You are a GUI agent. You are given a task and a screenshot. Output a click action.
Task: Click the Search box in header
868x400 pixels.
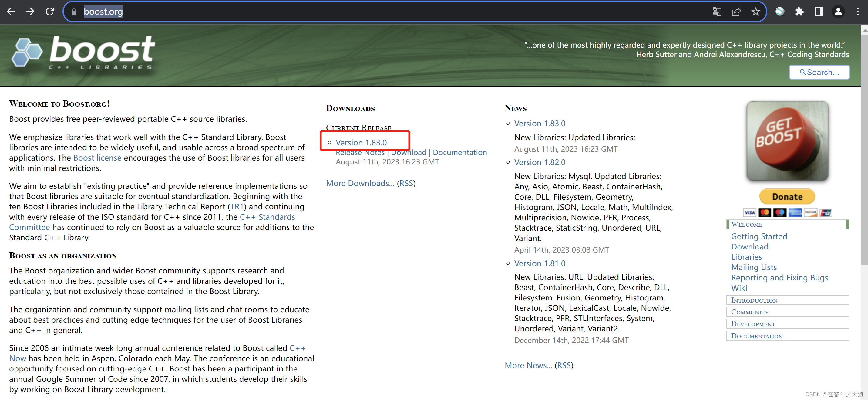coord(819,72)
